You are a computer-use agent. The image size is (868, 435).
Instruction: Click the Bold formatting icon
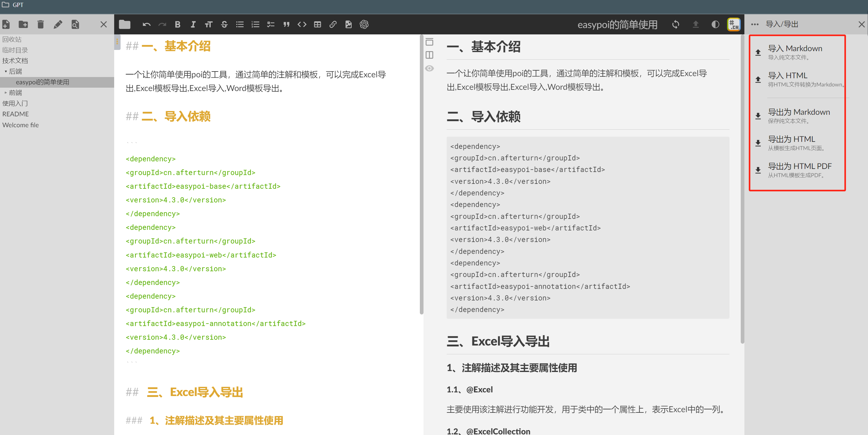(x=177, y=24)
